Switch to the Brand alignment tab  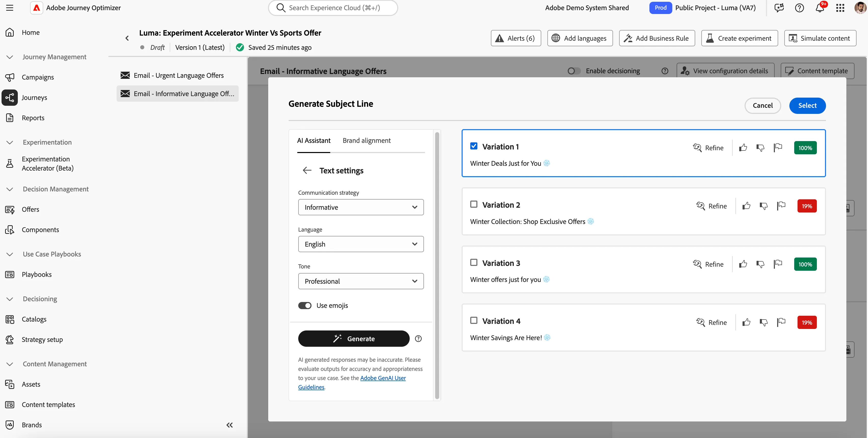pyautogui.click(x=367, y=140)
